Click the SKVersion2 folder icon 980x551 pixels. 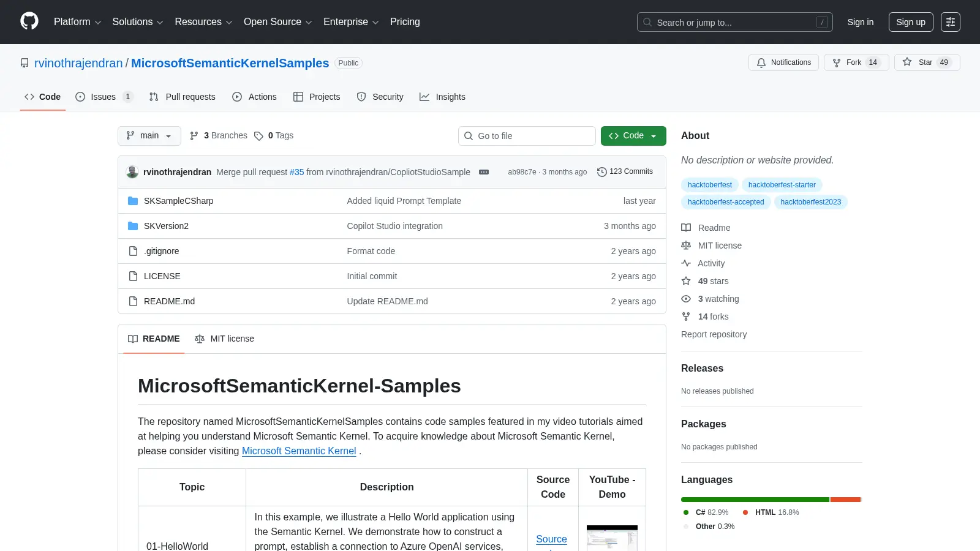tap(133, 226)
